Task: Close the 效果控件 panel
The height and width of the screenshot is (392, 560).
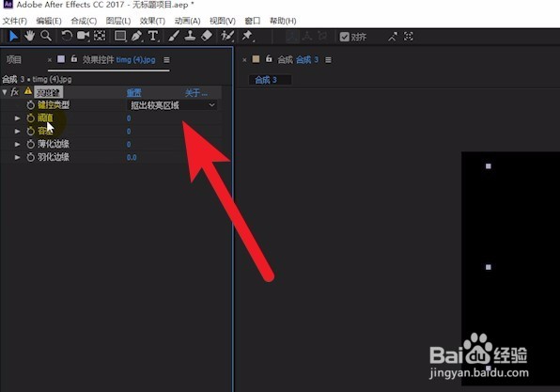Action: pos(50,60)
